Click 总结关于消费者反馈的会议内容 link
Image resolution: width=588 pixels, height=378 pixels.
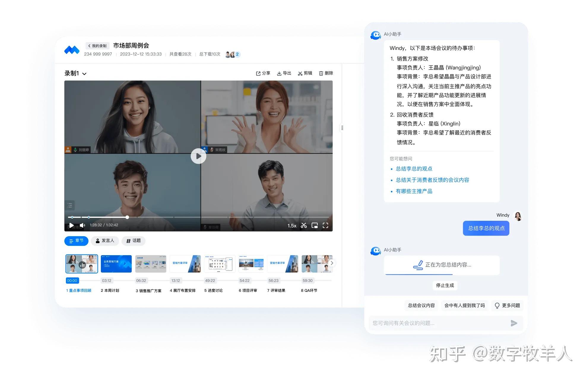tap(432, 180)
